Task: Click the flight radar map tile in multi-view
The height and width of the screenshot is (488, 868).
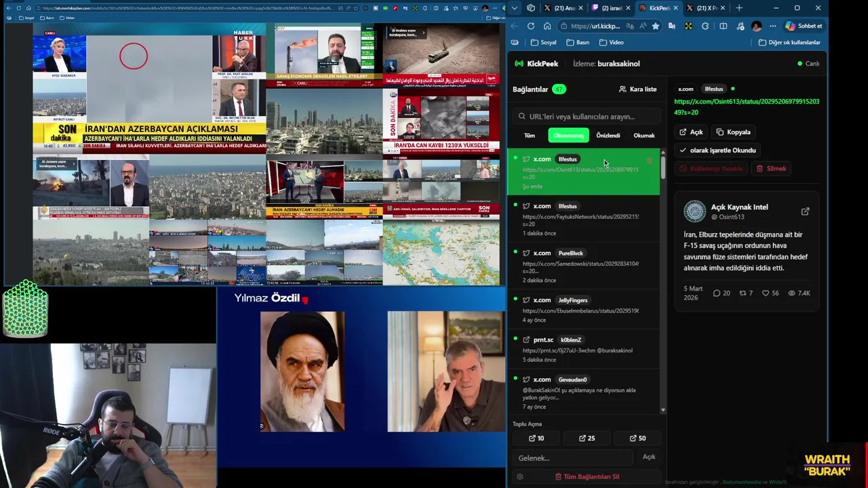Action: tap(441, 252)
